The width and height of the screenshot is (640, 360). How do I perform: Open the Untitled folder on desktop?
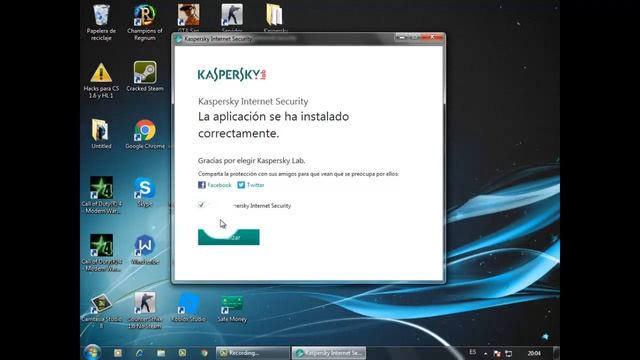(101, 133)
